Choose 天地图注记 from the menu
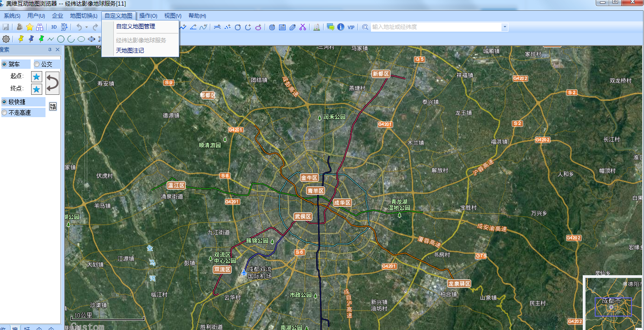Image resolution: width=644 pixels, height=330 pixels. pos(130,50)
